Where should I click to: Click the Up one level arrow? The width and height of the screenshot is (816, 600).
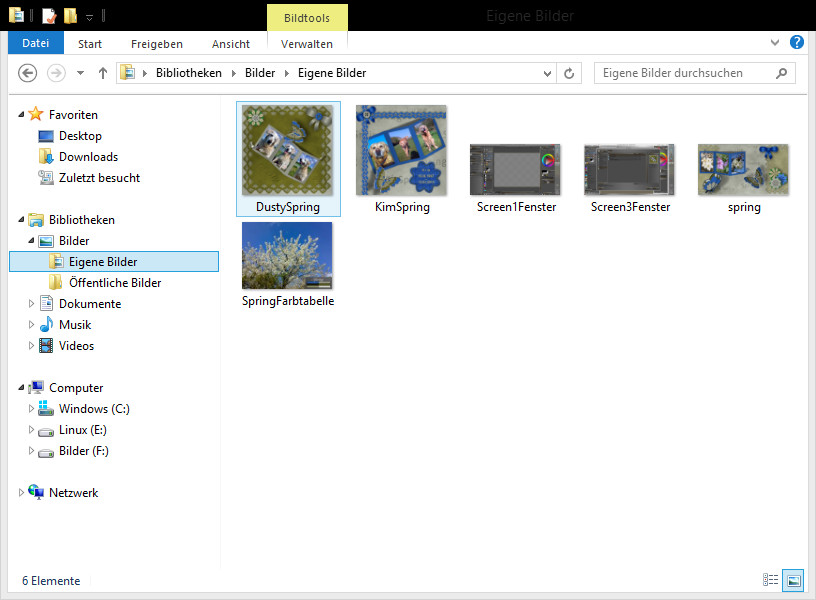pos(103,73)
